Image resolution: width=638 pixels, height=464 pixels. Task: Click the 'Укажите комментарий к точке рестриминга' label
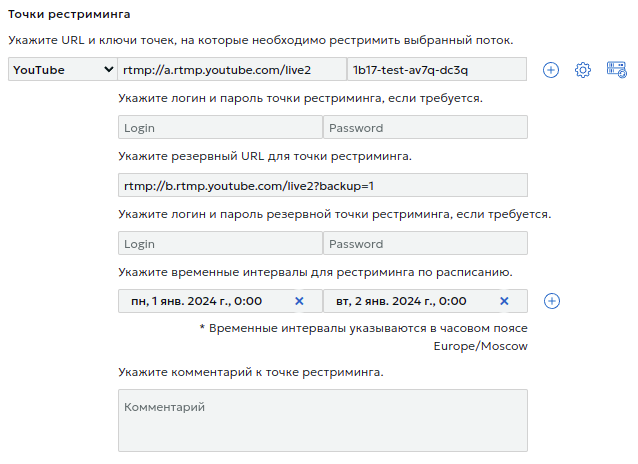(250, 372)
